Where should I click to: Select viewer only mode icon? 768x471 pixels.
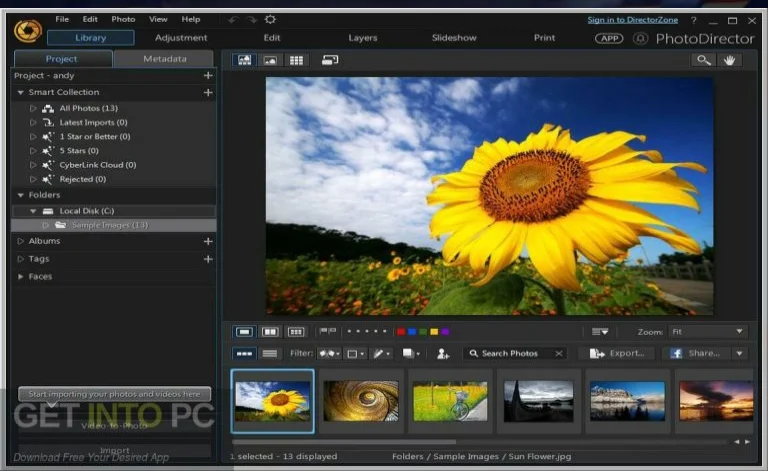click(270, 60)
